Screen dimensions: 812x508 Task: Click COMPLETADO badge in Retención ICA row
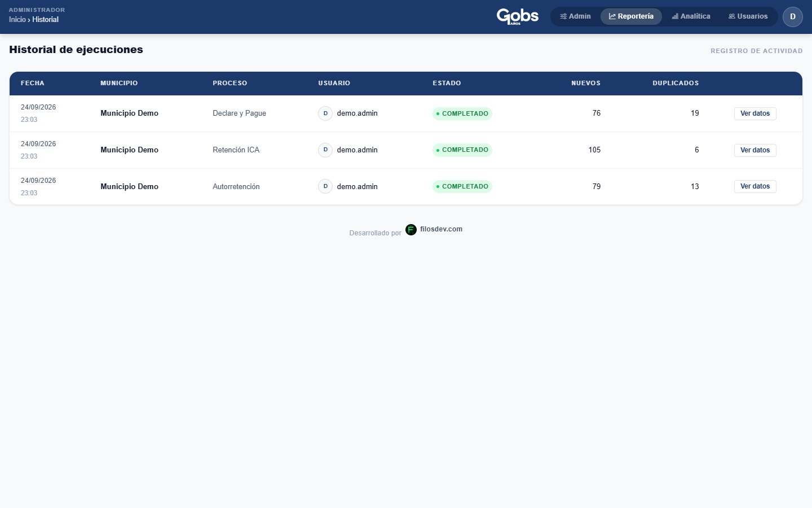(462, 150)
